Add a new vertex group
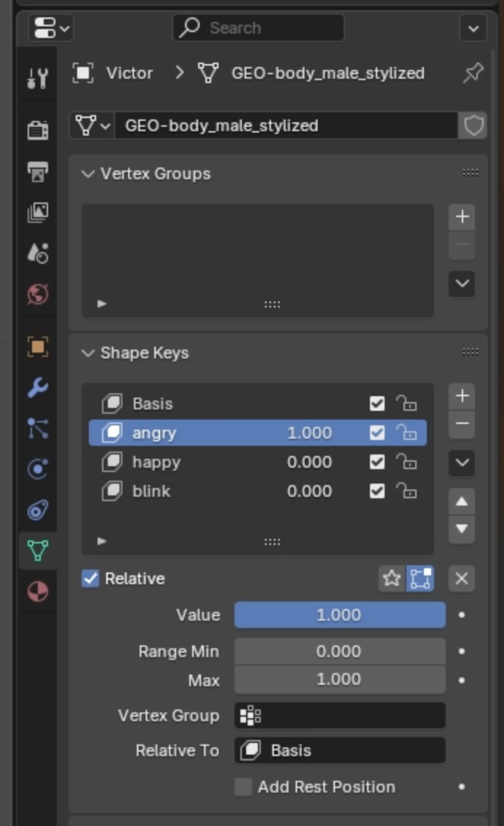This screenshot has height=826, width=504. point(462,216)
